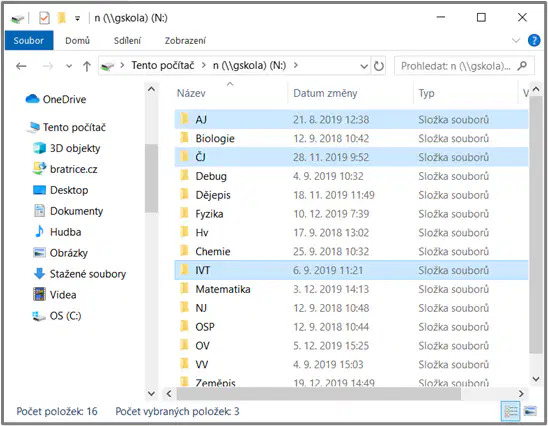548x426 pixels.
Task: Open Stažené soubory in navigation pane
Action: [x=80, y=274]
